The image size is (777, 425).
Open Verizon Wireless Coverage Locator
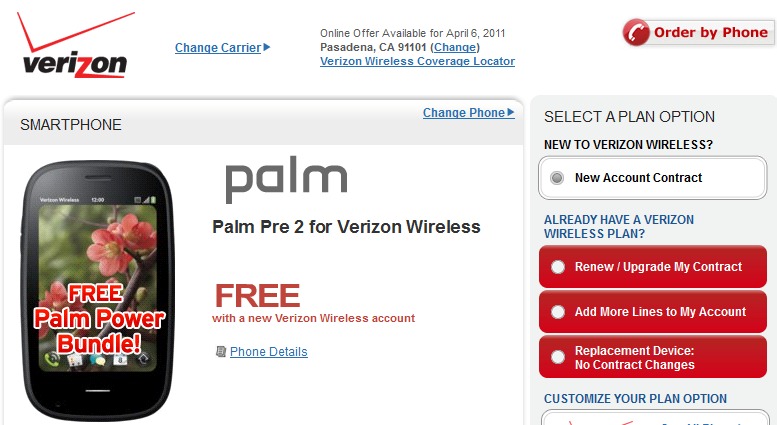point(417,61)
